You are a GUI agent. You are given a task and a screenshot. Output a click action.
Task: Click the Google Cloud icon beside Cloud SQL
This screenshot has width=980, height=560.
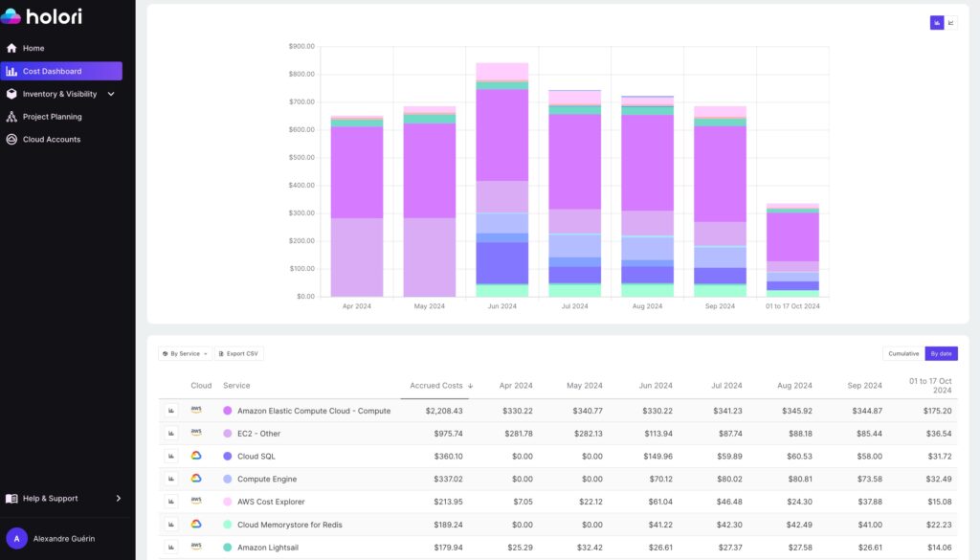(195, 456)
